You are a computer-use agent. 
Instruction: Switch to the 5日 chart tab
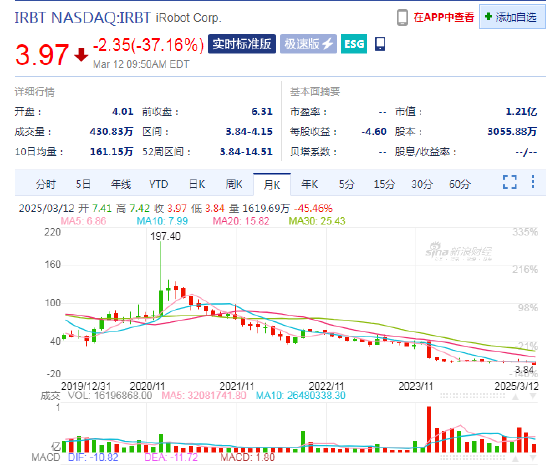pyautogui.click(x=83, y=184)
